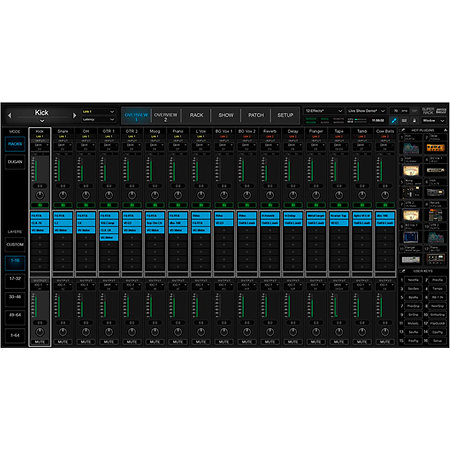Click wrench icon of Hot Plugins panel

[x=403, y=130]
